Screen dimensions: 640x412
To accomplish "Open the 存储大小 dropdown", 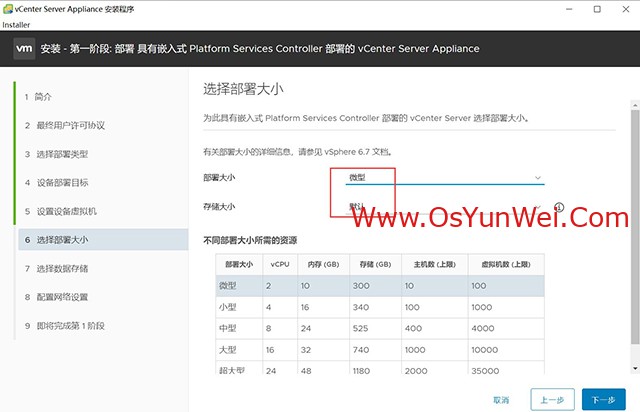I will tap(445, 207).
